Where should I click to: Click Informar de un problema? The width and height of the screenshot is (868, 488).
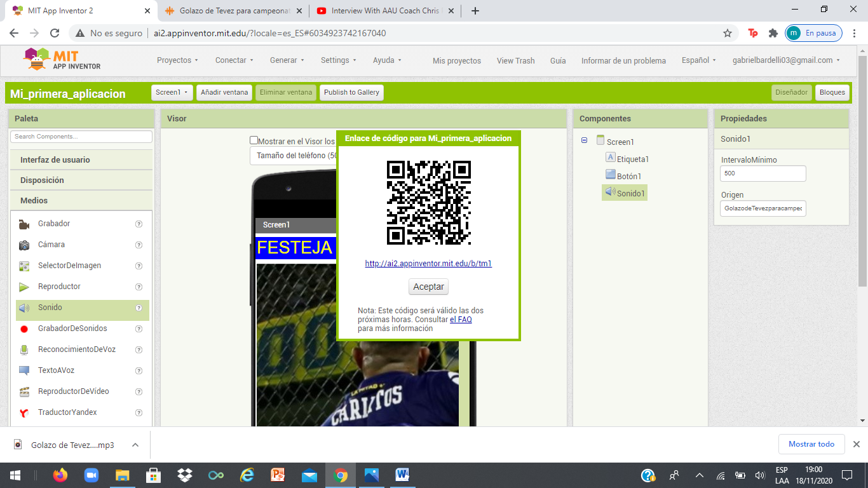(x=623, y=61)
